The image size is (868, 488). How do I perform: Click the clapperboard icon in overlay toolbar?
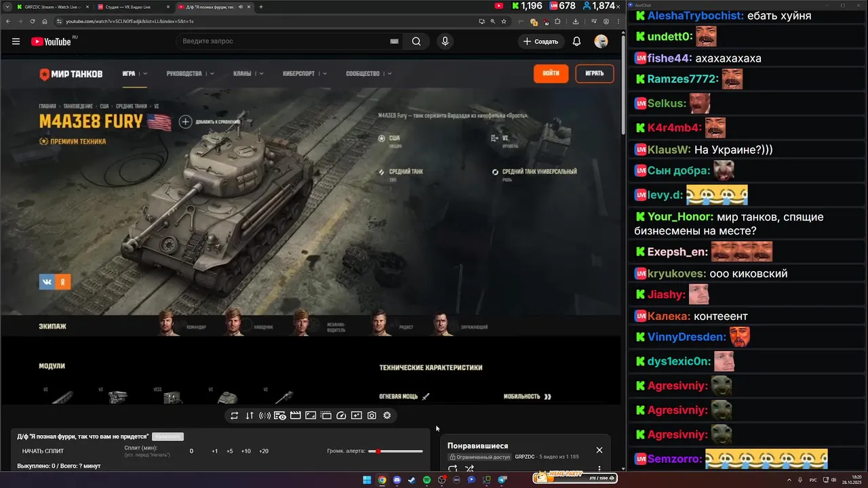[296, 415]
